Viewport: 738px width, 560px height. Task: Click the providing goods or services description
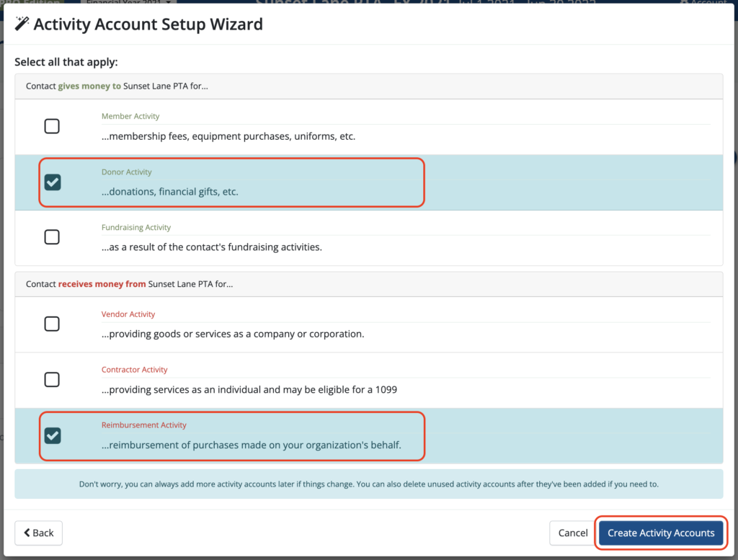(x=233, y=334)
